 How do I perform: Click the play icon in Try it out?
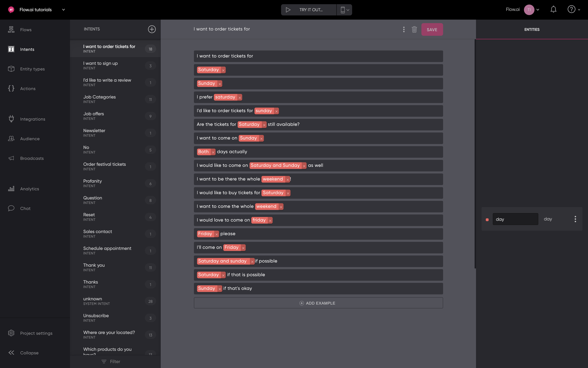(x=288, y=10)
